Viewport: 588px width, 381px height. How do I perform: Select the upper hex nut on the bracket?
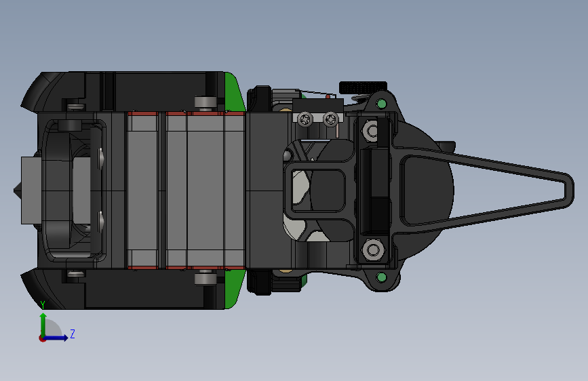(x=371, y=131)
